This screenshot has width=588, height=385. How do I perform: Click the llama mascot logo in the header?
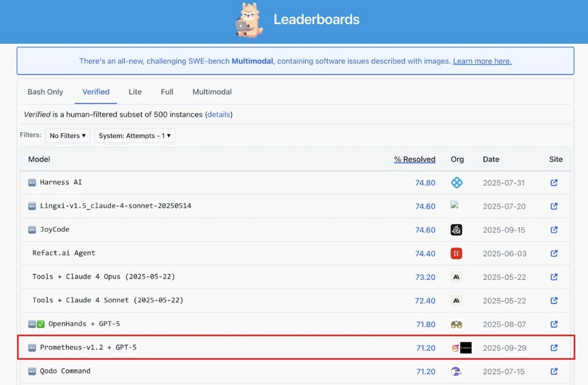pos(250,20)
